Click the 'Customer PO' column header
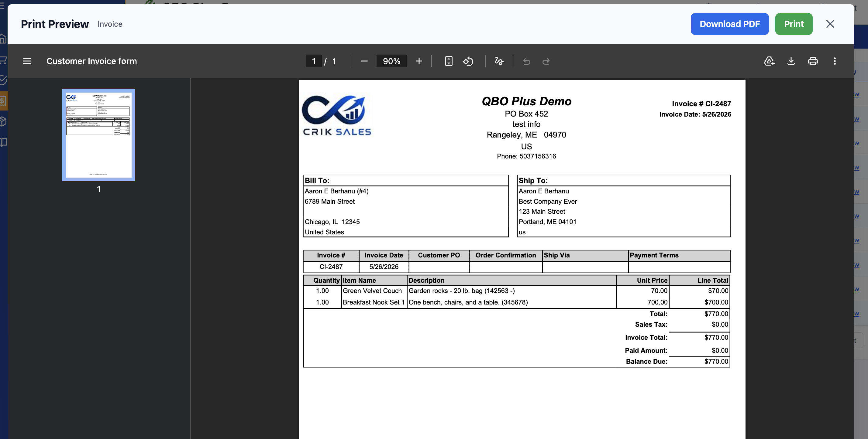 pyautogui.click(x=439, y=255)
